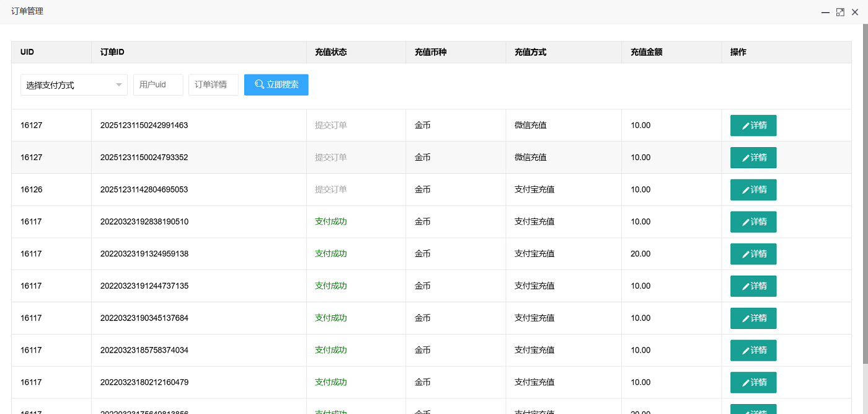
Task: Maximize the 订单管理 window
Action: tap(840, 12)
